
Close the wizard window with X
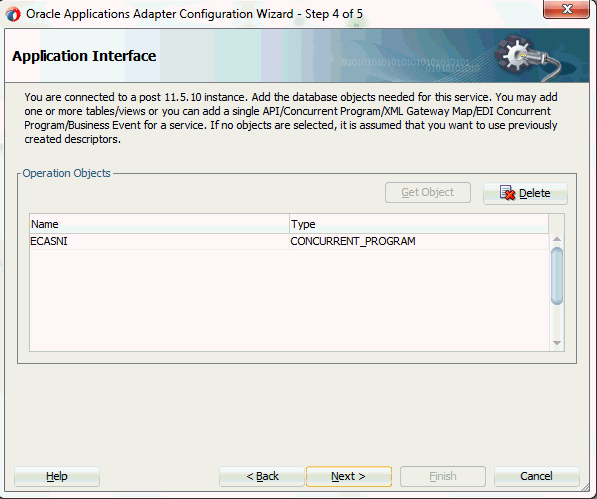coord(567,9)
